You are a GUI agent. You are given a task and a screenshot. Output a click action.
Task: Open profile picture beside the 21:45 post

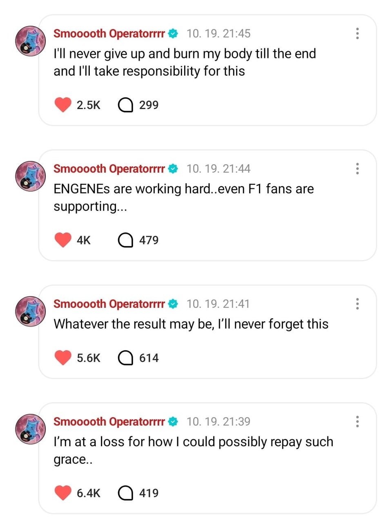(30, 41)
